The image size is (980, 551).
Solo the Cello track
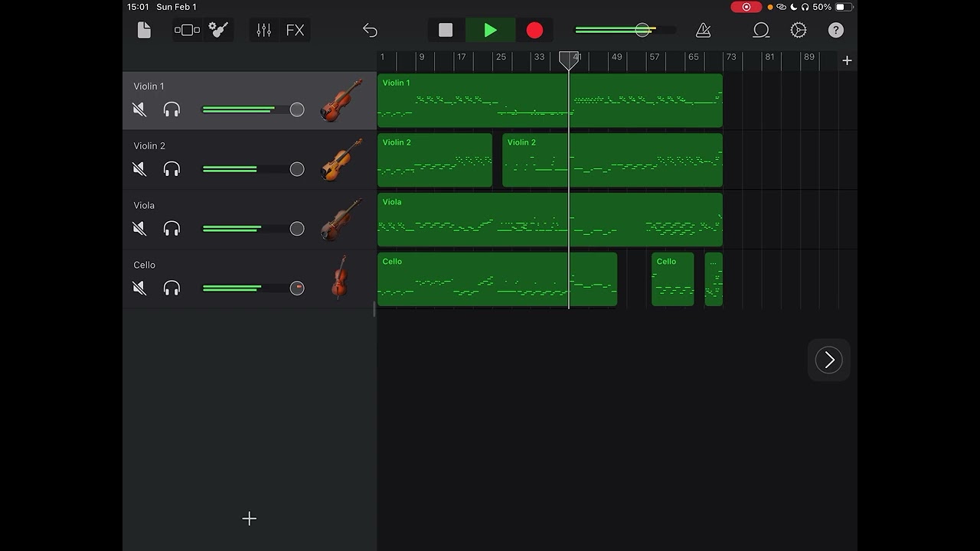click(x=171, y=288)
